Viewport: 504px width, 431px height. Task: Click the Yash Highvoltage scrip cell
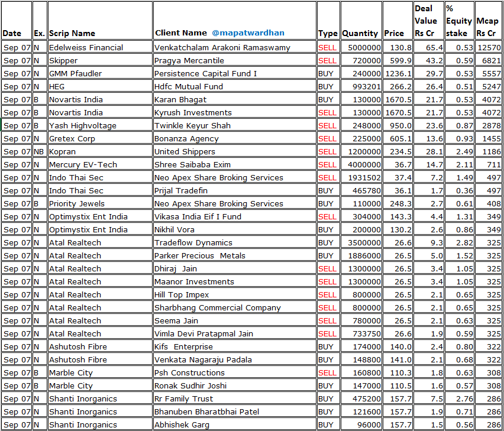101,125
